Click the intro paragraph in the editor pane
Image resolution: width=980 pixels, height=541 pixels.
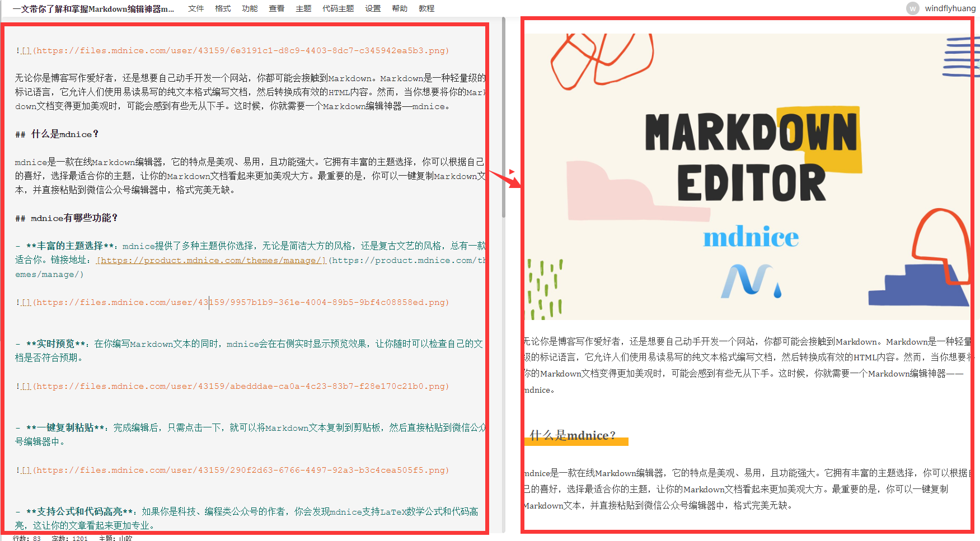point(250,92)
